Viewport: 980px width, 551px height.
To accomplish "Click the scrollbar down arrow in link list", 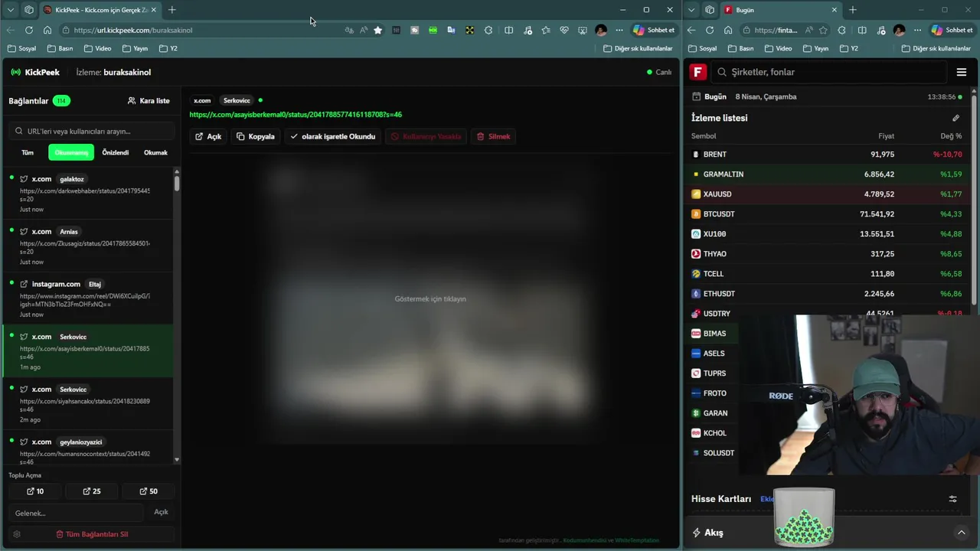I will coord(177,460).
